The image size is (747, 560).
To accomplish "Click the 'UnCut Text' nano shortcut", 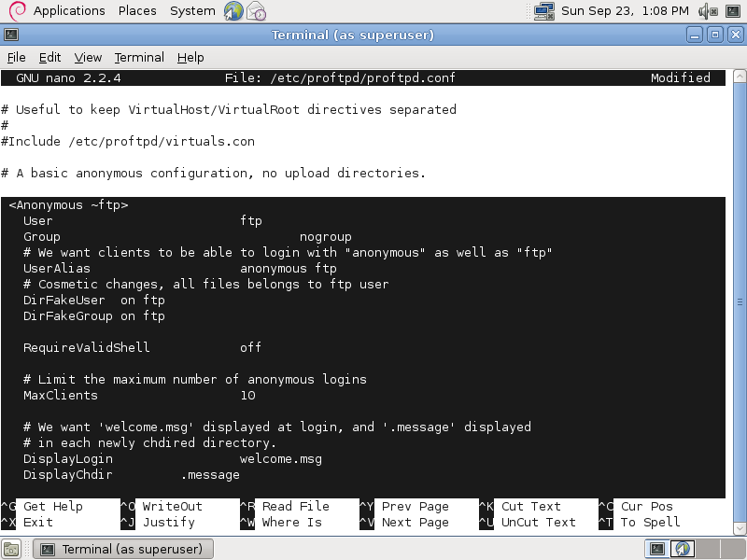I will 539,523.
